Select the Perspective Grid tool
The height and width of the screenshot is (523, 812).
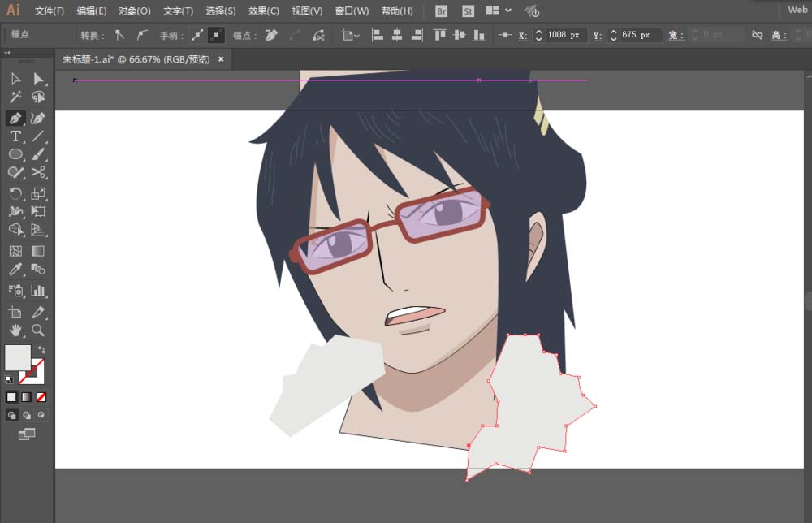(38, 229)
